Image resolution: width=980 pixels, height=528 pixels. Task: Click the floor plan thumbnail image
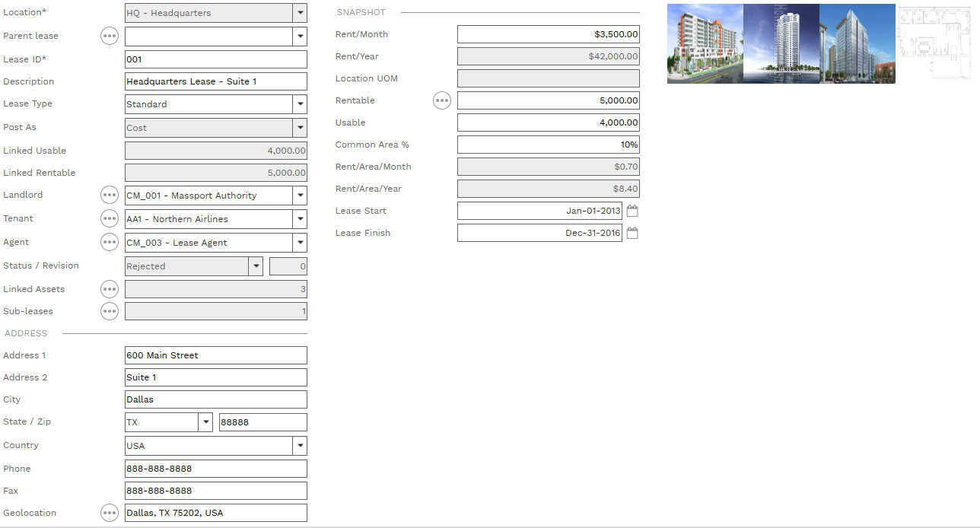pos(934,43)
